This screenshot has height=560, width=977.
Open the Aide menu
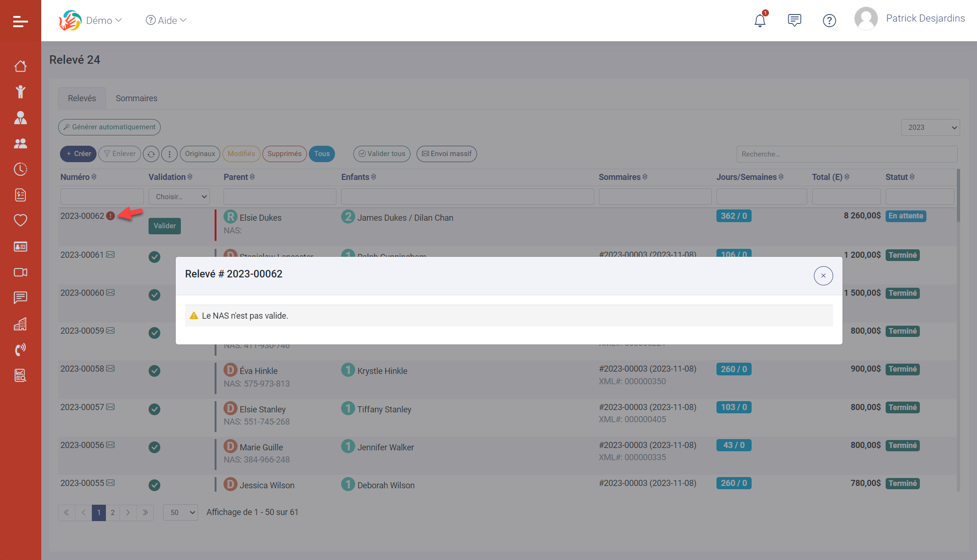[166, 20]
